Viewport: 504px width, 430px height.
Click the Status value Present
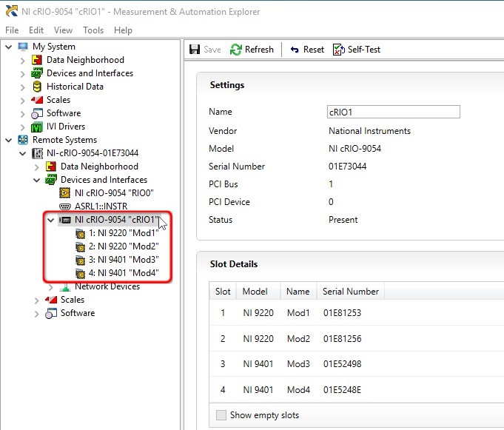click(x=343, y=220)
